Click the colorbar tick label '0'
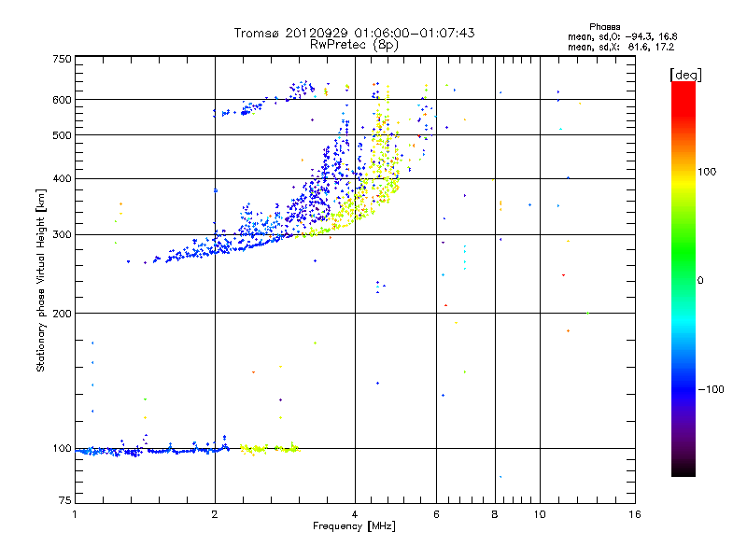747x560 pixels. click(x=700, y=281)
